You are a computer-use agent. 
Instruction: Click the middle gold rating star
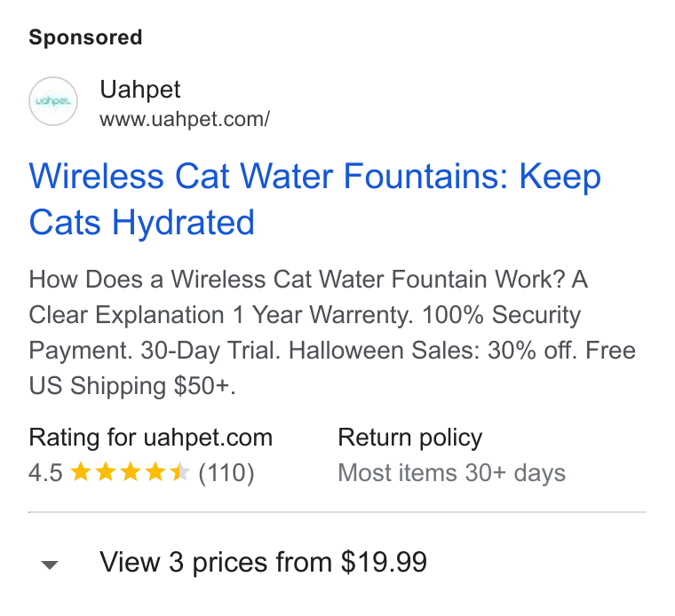(130, 472)
